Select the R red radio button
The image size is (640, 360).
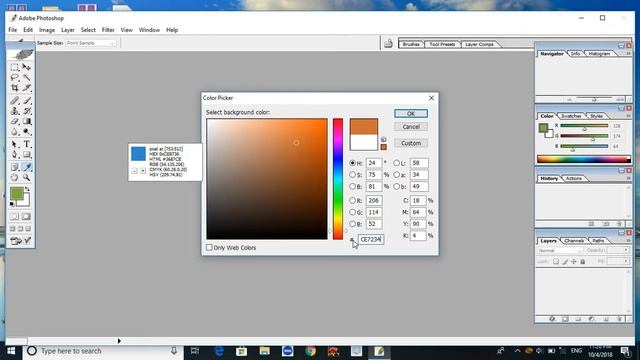click(352, 200)
